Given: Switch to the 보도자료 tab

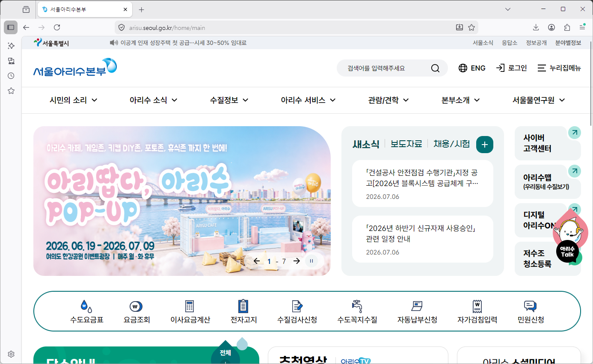Looking at the screenshot, I should 406,144.
